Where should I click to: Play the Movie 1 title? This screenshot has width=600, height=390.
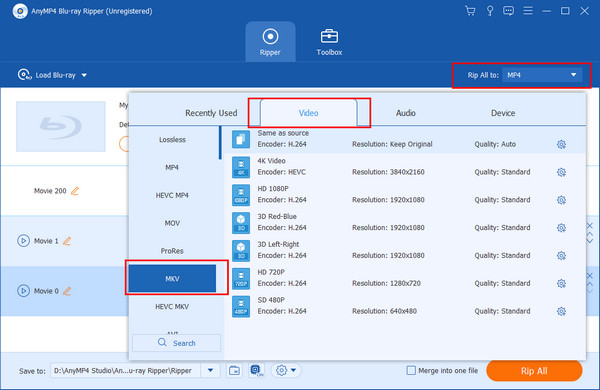[x=23, y=241]
